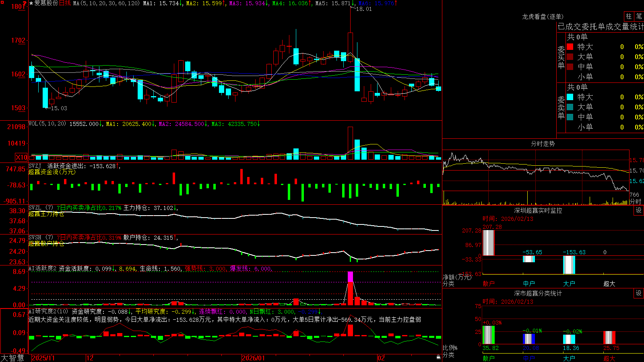Click the 散户 bar showing 207.28
Screen dimensions: 644x362
[489, 243]
